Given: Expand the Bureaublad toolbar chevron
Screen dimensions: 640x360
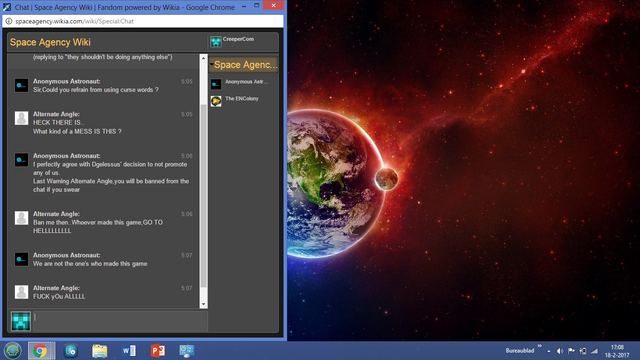Looking at the screenshot, I should [540, 346].
